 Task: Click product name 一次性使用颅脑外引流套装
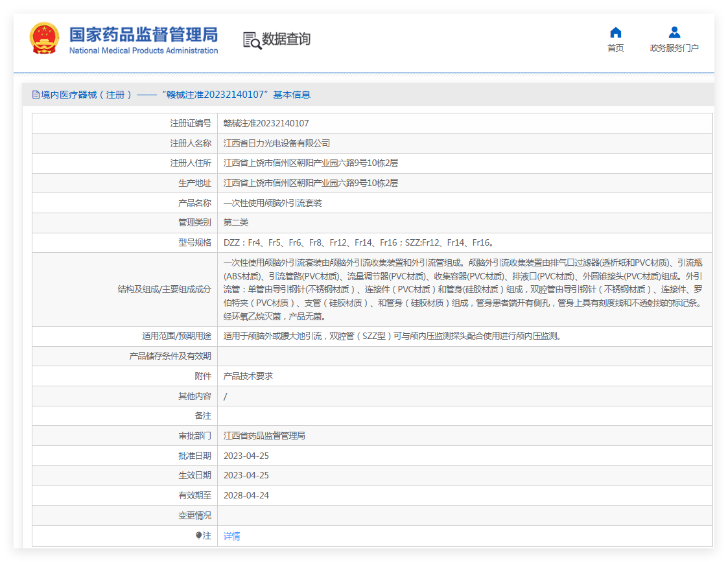pyautogui.click(x=272, y=203)
